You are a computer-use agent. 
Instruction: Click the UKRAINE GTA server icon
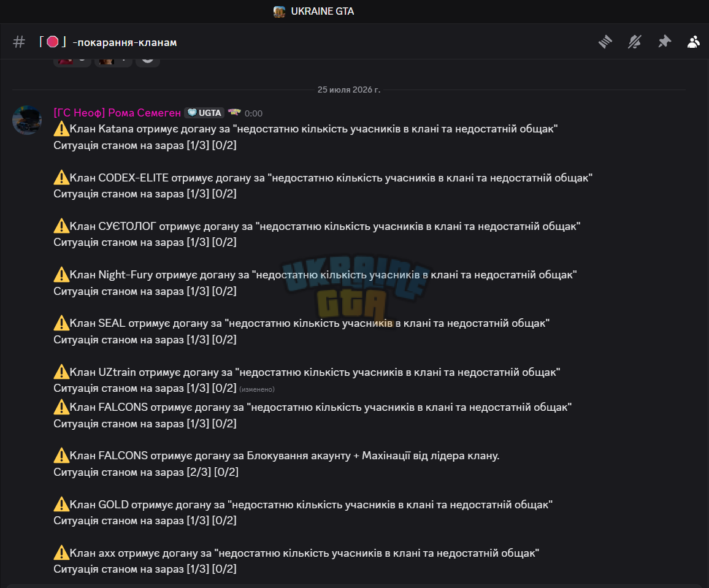(x=280, y=12)
